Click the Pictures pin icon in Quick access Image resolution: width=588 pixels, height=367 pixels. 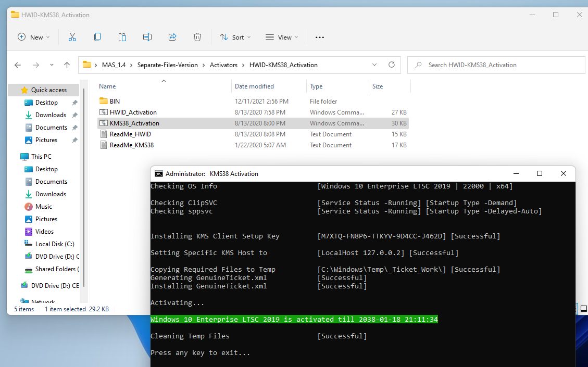coord(74,140)
